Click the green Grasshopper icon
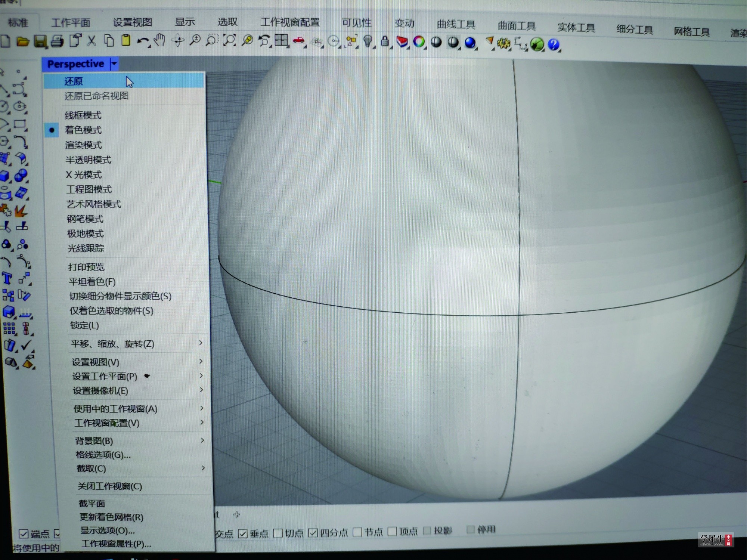The width and height of the screenshot is (747, 560). click(537, 44)
